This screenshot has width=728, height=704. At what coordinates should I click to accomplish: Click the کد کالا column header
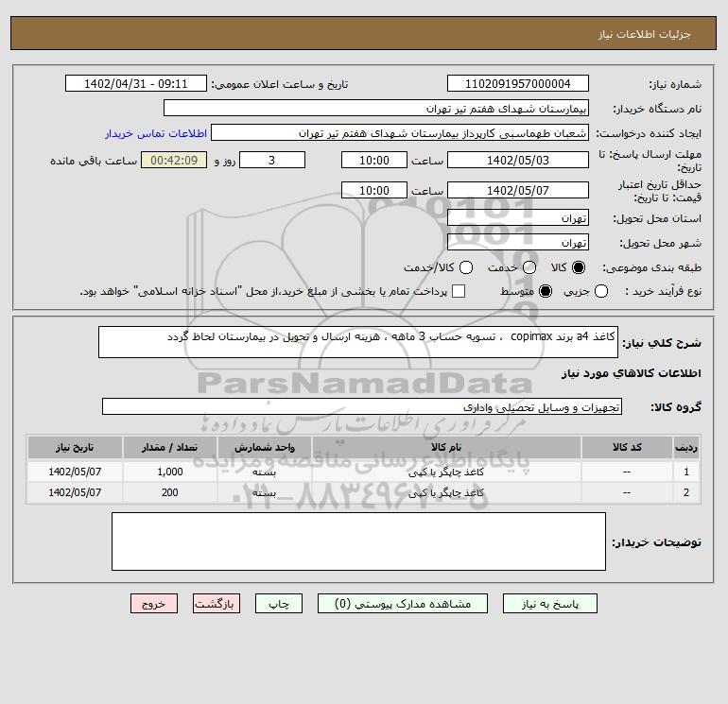[627, 447]
